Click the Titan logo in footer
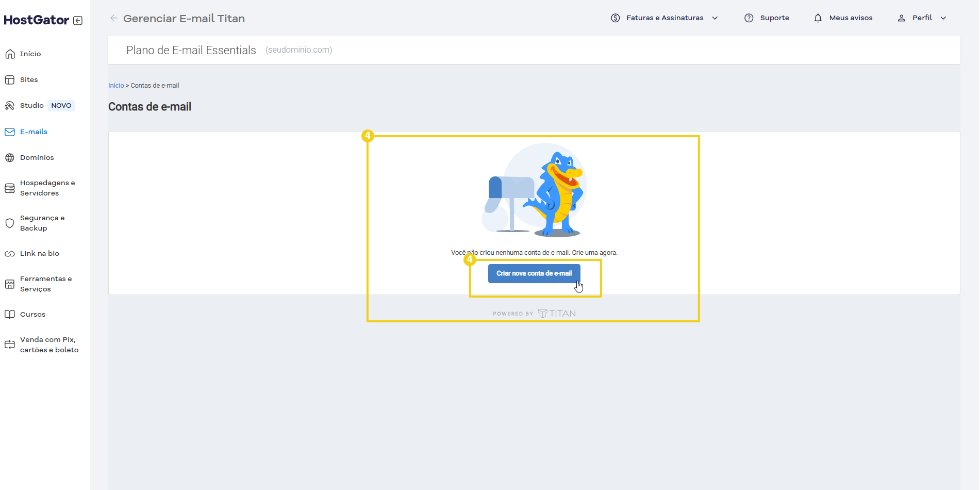This screenshot has height=490, width=980. [557, 314]
